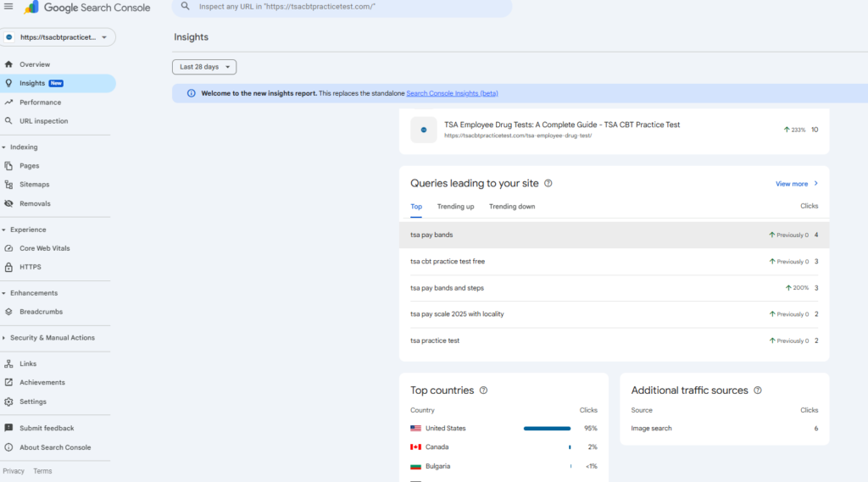Click the New badge next to Insights
868x482 pixels.
[56, 83]
